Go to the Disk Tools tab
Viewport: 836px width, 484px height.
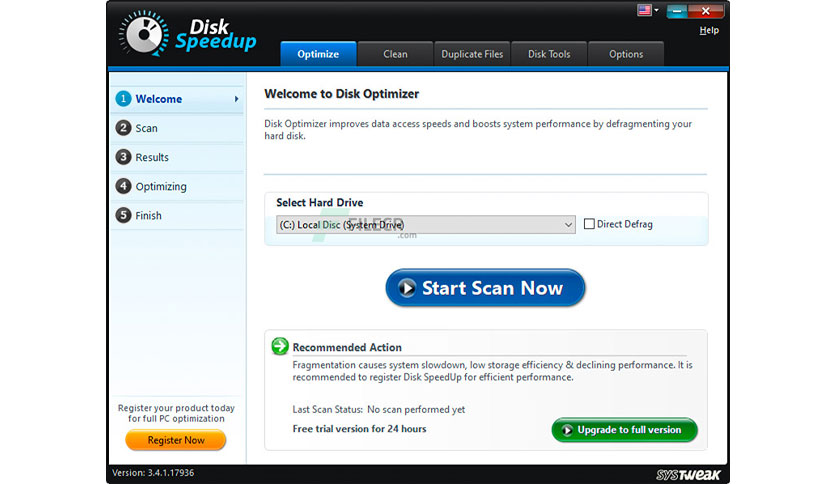[549, 54]
